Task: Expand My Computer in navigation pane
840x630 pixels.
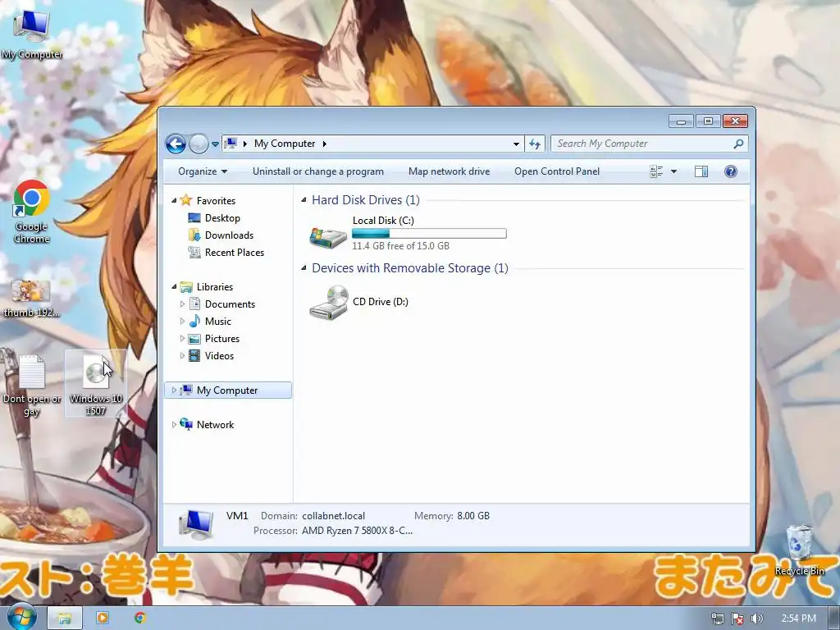Action: [174, 390]
